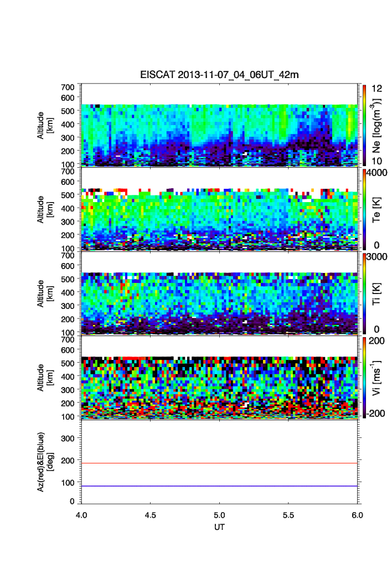Click the "12" value on Ne colorbar
The image size is (392, 588).
[376, 89]
